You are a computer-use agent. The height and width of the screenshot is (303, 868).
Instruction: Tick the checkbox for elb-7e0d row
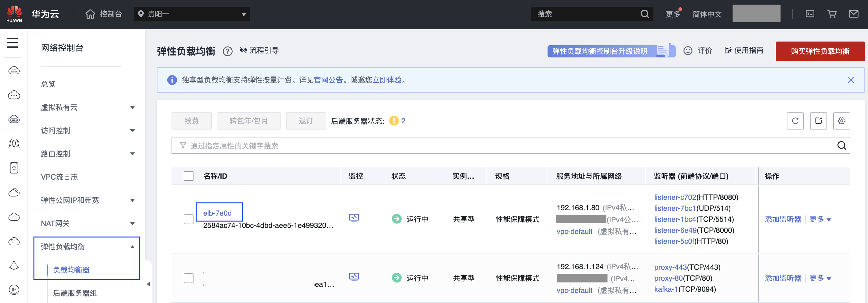[x=189, y=219]
